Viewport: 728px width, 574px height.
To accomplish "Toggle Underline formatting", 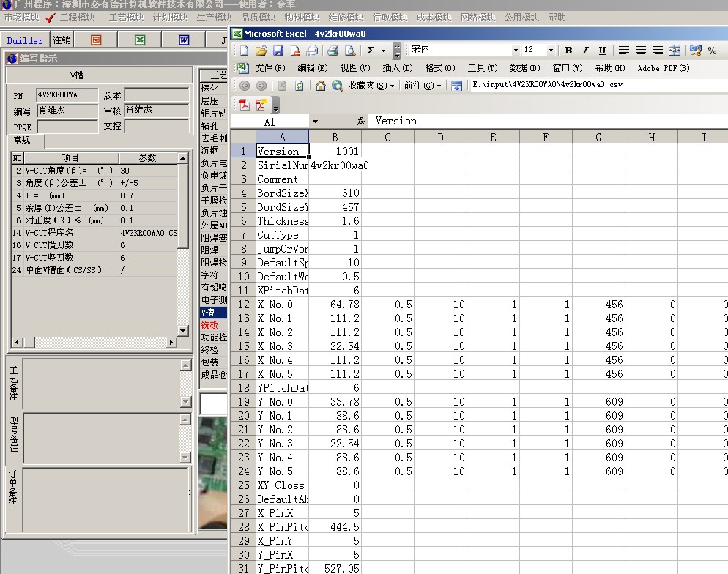I will coord(602,50).
